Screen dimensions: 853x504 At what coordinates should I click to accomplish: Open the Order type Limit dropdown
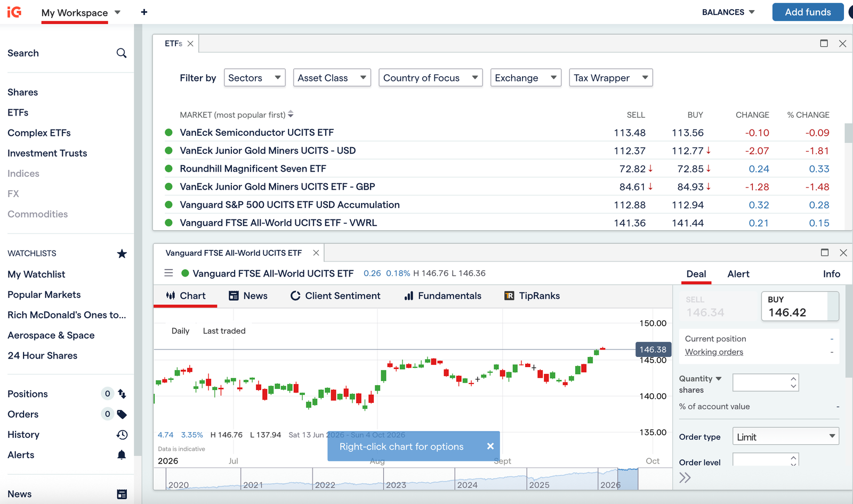click(786, 437)
